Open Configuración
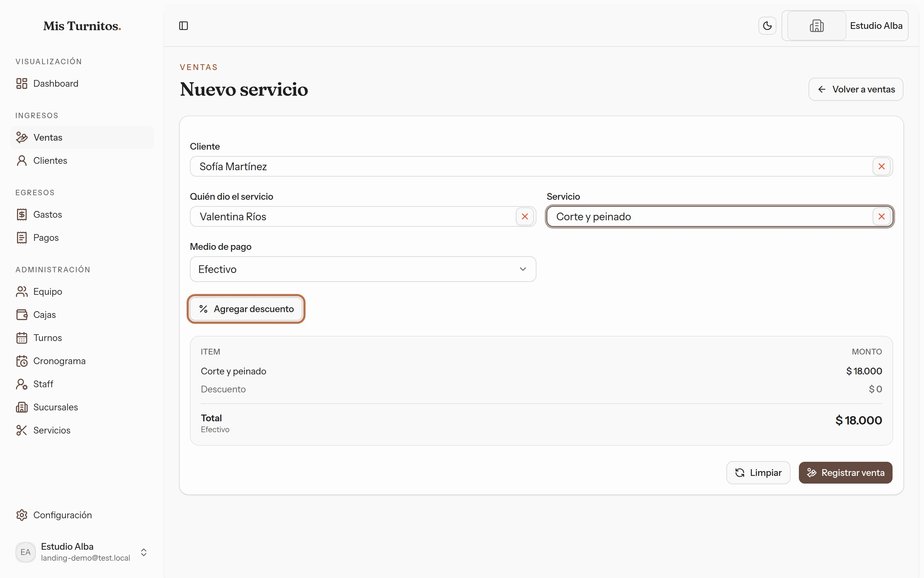The image size is (924, 578). 82,515
